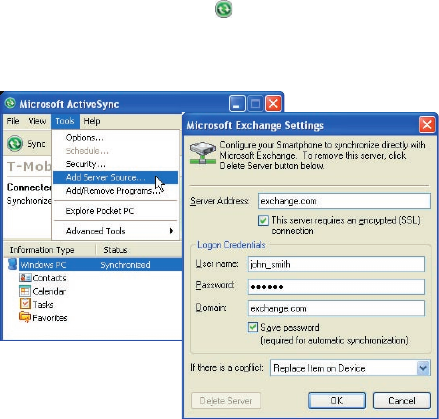Click the Password input field
The image size is (439, 419).
[336, 287]
